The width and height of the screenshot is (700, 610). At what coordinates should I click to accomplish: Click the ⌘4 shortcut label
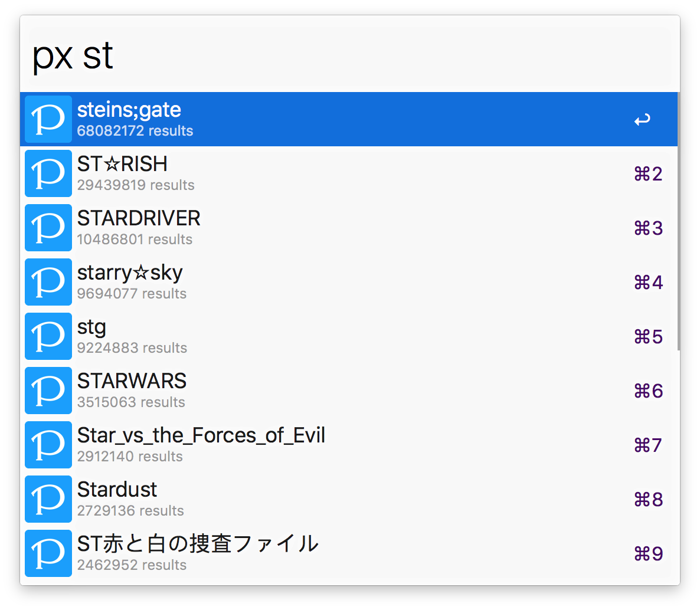tap(648, 283)
